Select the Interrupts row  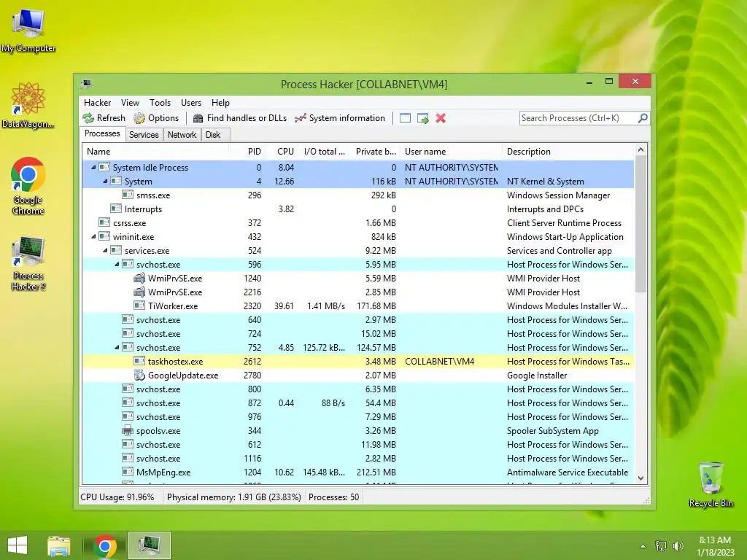pos(358,209)
